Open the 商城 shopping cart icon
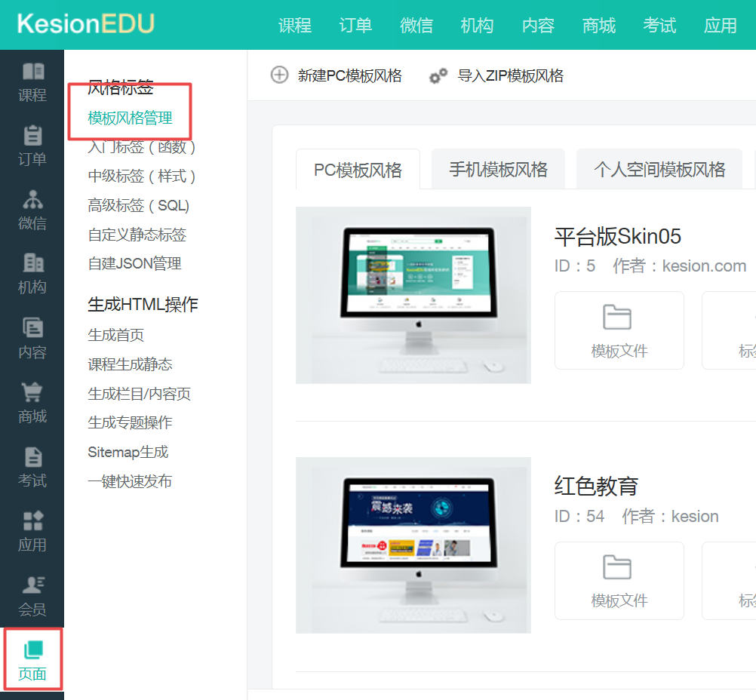756x700 pixels. click(x=32, y=392)
